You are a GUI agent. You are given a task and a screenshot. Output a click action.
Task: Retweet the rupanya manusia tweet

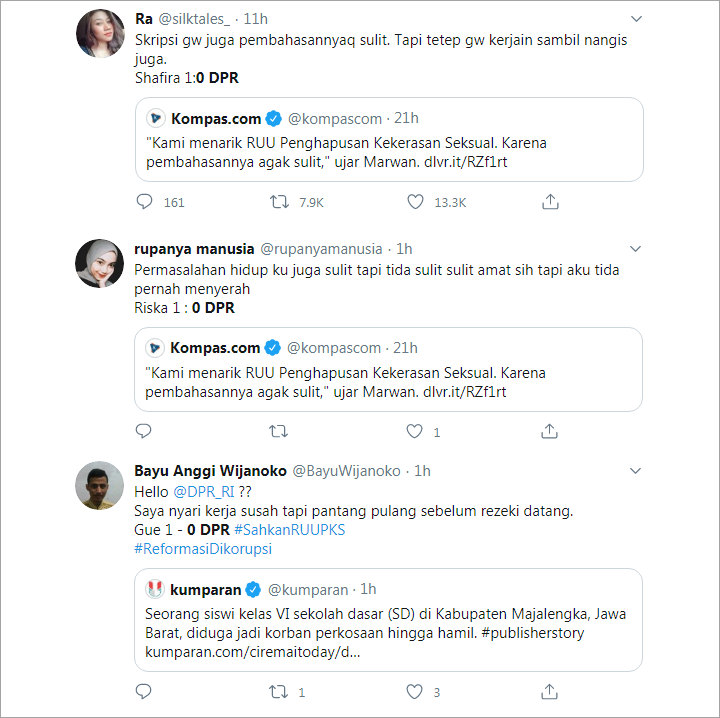[x=278, y=431]
